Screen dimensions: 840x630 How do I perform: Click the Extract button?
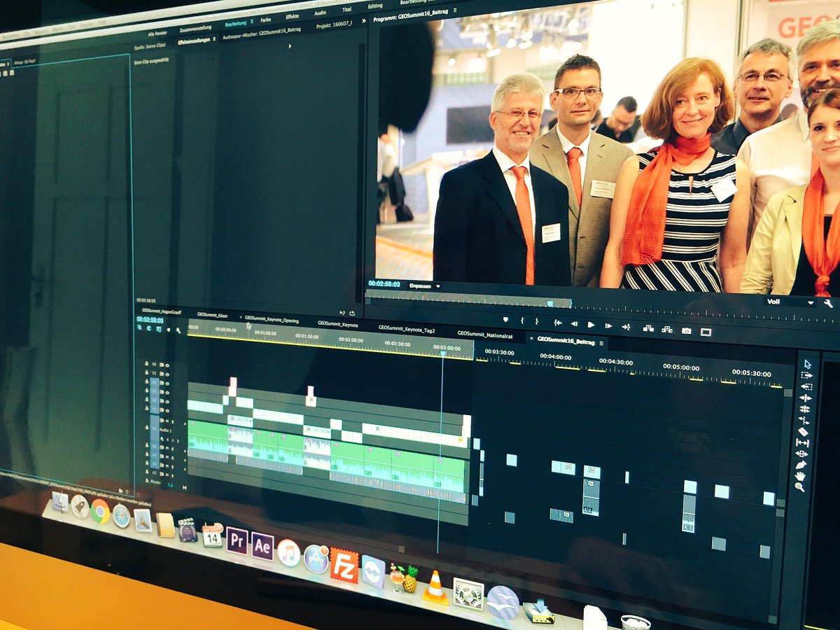[666, 329]
